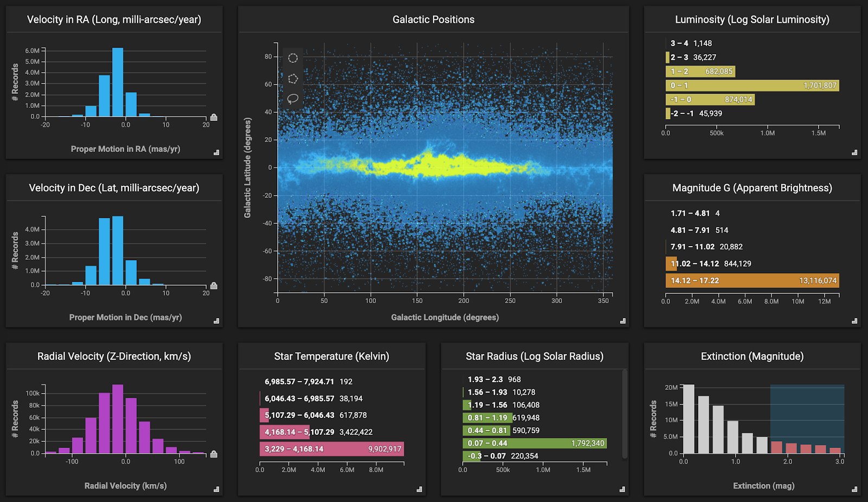868x502 pixels.
Task: Select the 11.02 – 14.12 Magnitude G row
Action: point(752,264)
